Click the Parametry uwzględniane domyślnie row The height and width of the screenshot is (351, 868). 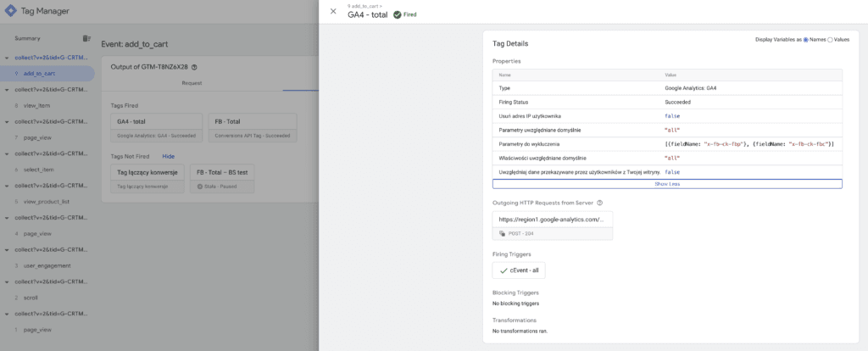pos(667,130)
